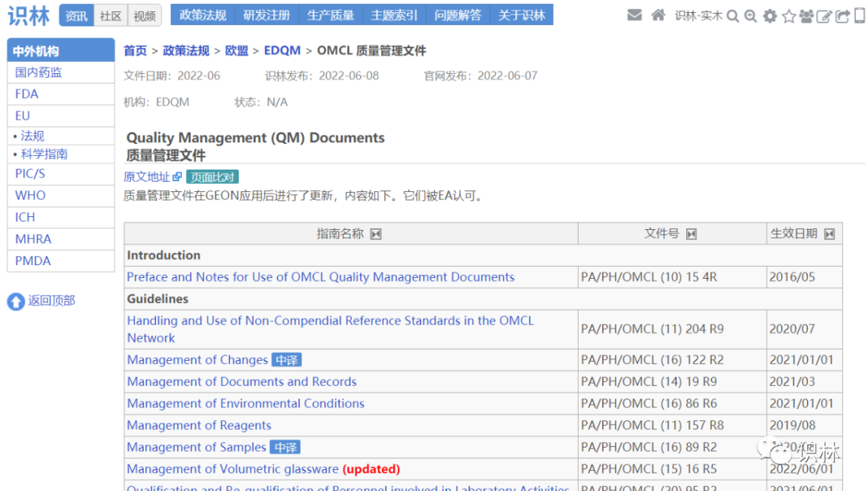
Task: Open advanced search zoom-plus icon
Action: (x=751, y=16)
